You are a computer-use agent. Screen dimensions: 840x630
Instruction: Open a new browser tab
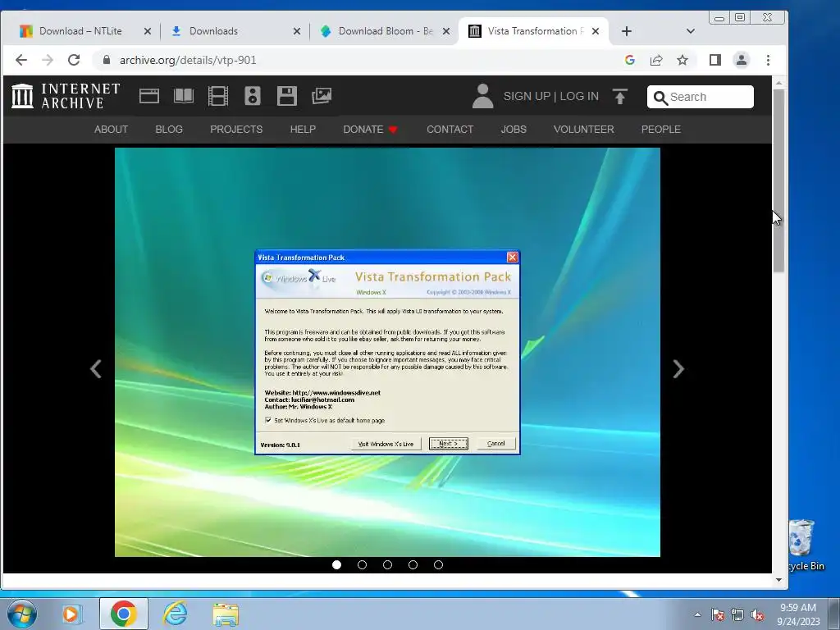click(x=626, y=31)
